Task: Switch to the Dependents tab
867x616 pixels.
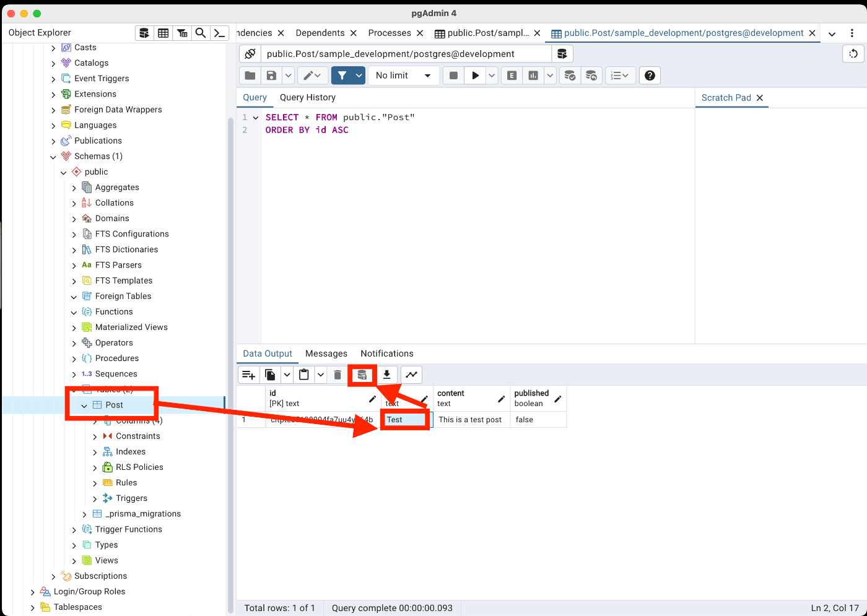Action: coord(320,33)
